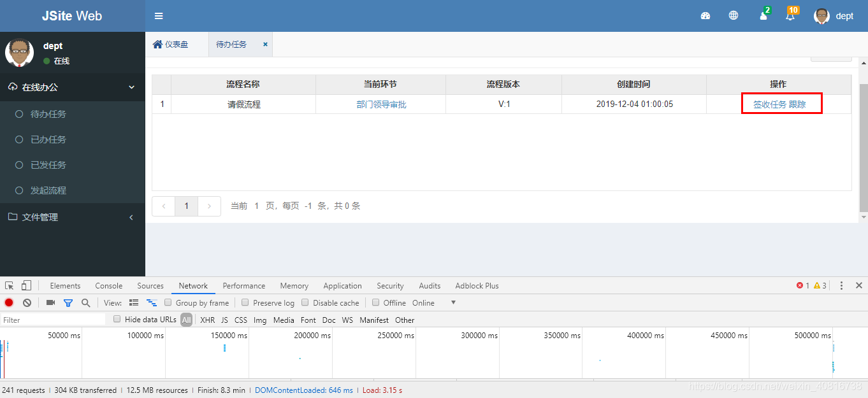Open the Online throttling dropdown

[434, 303]
